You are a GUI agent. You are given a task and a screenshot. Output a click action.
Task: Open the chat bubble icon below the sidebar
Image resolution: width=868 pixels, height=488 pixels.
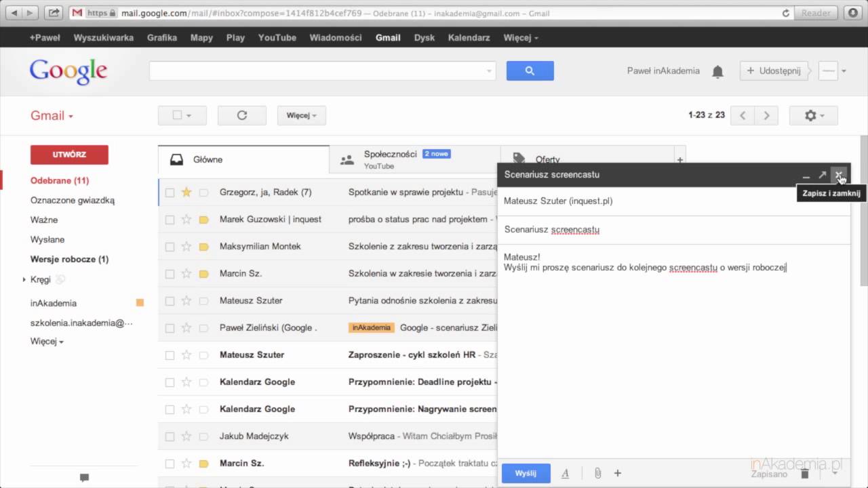pyautogui.click(x=84, y=478)
